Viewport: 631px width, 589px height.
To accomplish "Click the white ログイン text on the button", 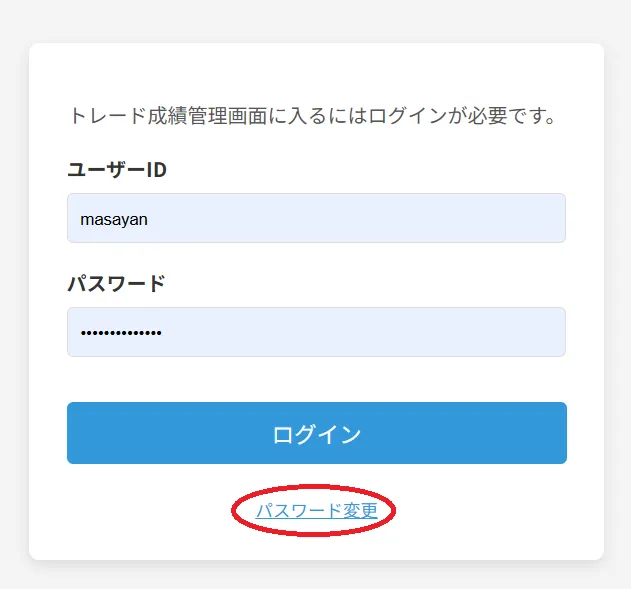I will (x=316, y=434).
